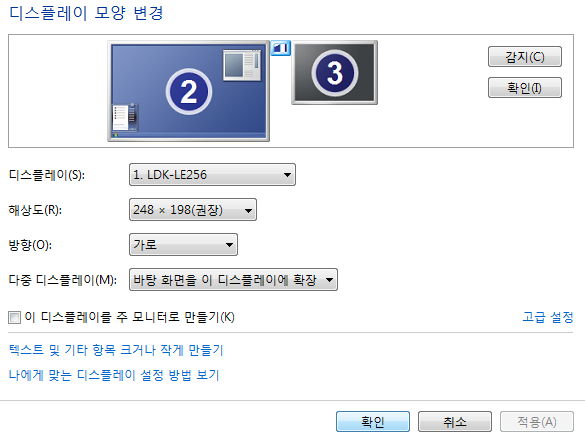Click the bottom 확인 OK button
The height and width of the screenshot is (445, 585).
click(373, 422)
